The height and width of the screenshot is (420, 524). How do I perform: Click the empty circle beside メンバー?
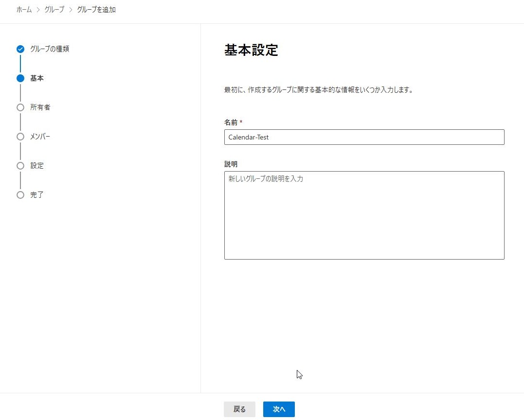[20, 137]
